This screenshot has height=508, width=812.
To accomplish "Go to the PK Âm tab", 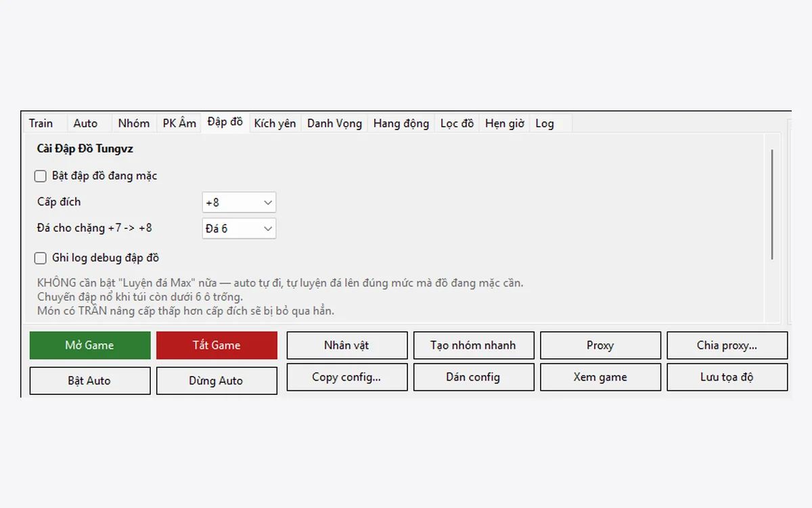I will [179, 123].
